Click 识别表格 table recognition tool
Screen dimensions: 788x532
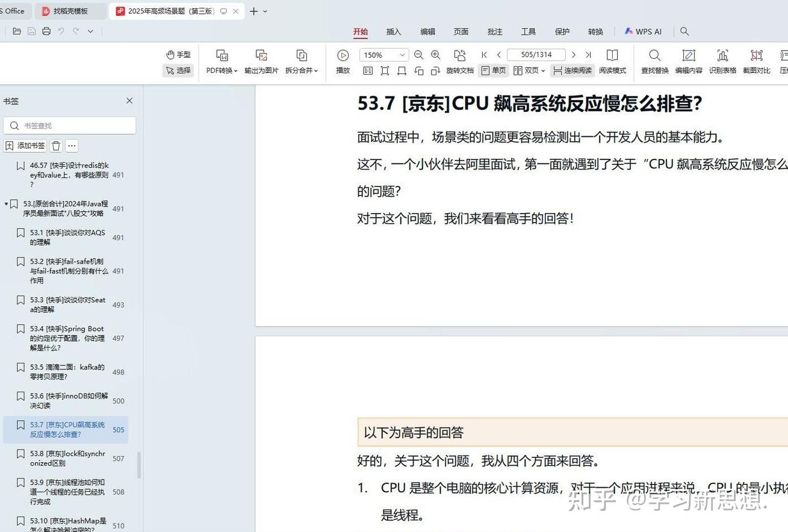(x=722, y=62)
